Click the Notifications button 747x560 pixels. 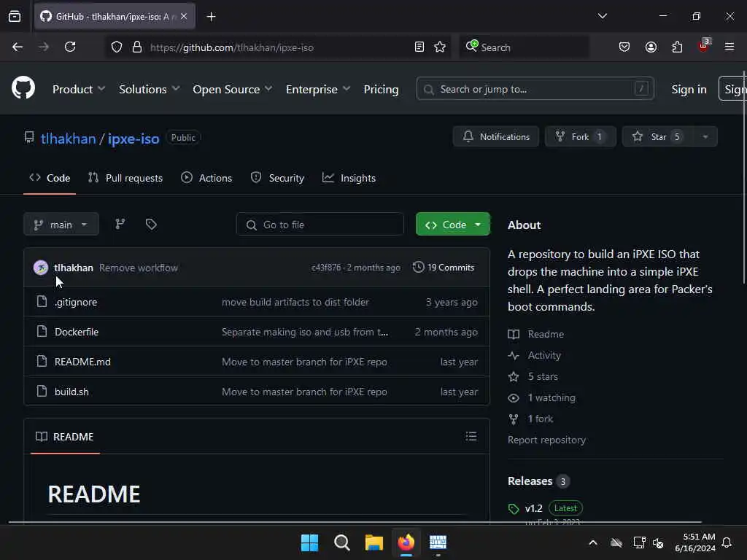coord(496,136)
